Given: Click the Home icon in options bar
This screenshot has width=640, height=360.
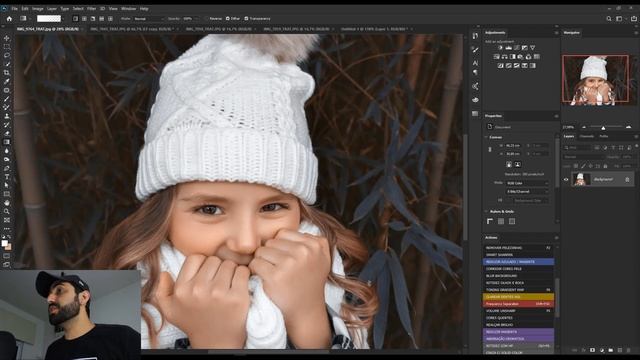Looking at the screenshot, I should [x=9, y=18].
